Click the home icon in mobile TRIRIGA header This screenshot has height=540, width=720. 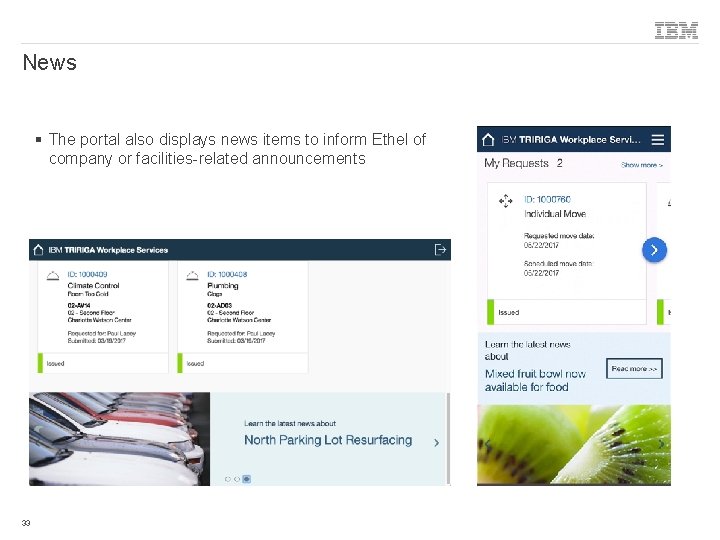pyautogui.click(x=488, y=140)
